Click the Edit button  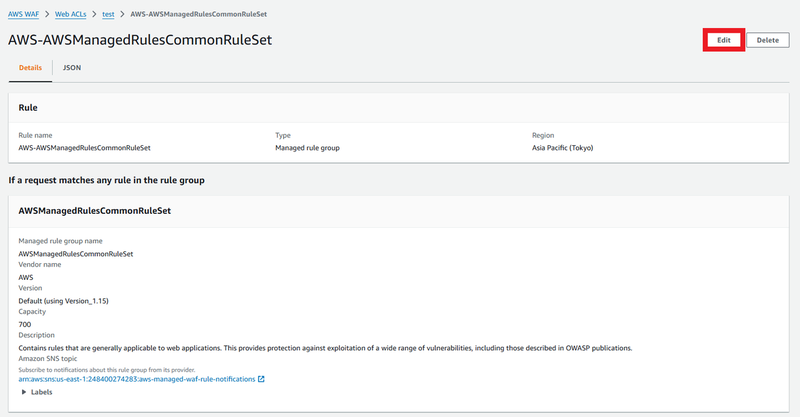coord(723,40)
